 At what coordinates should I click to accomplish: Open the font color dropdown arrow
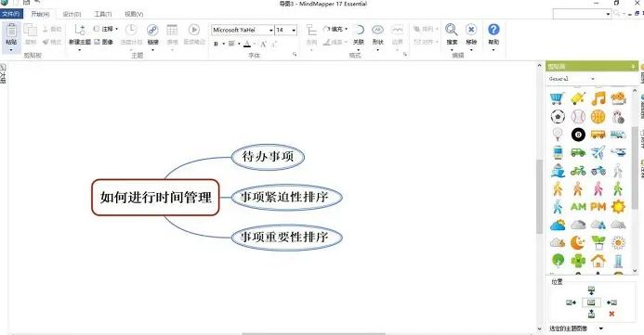[x=255, y=44]
